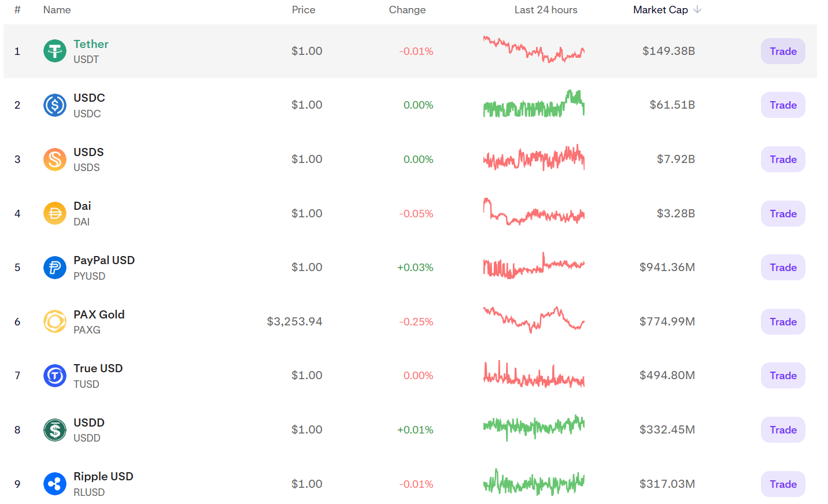828x504 pixels.
Task: Click the orange USDS coin logo
Action: (x=55, y=160)
